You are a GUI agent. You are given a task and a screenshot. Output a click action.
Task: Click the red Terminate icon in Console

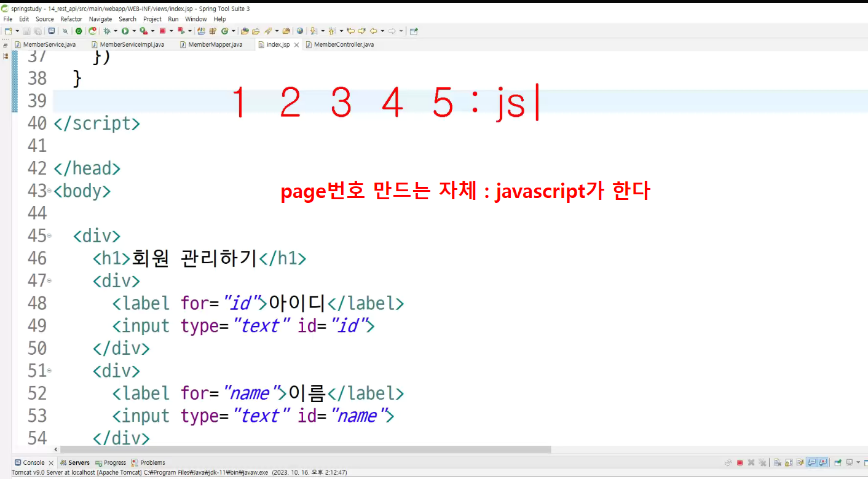(x=740, y=462)
